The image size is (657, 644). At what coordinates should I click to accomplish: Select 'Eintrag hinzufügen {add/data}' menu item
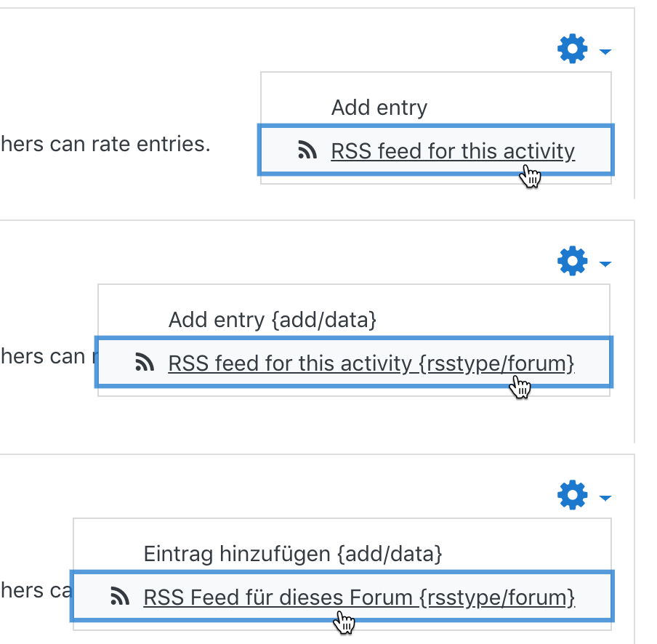[292, 554]
